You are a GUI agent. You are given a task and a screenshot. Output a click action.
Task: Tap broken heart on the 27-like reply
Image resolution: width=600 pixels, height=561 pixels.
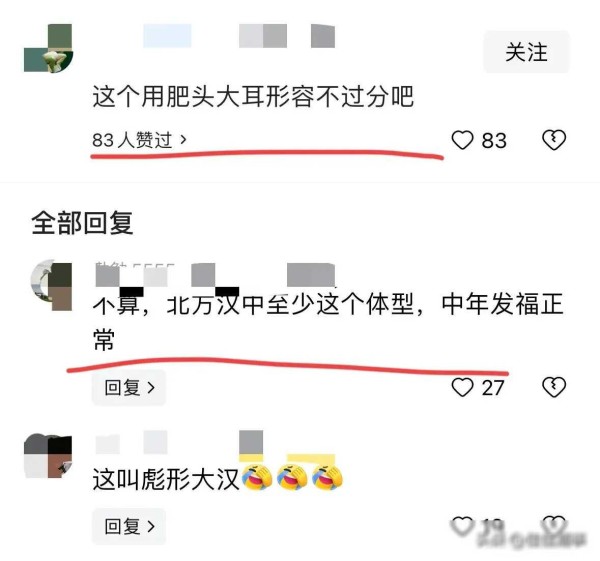554,387
